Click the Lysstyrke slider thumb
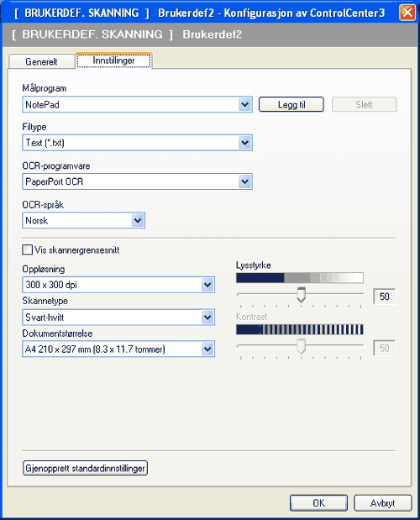Screen dimensions: 420x520 point(301,295)
